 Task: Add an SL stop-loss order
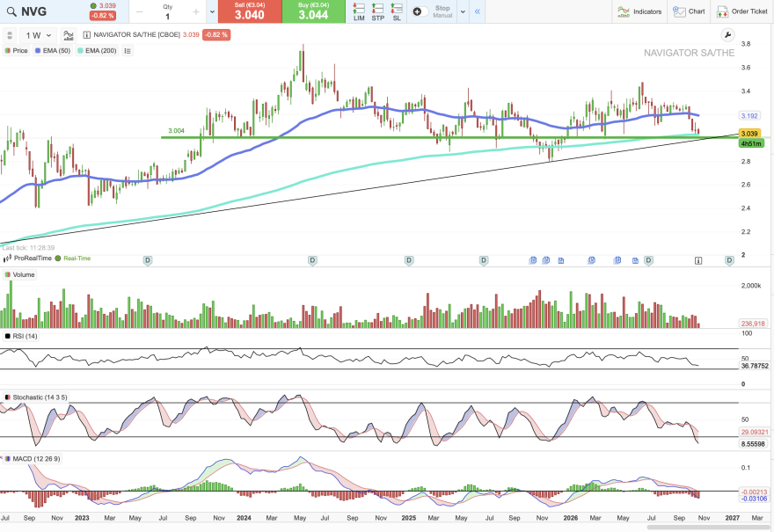(x=397, y=11)
